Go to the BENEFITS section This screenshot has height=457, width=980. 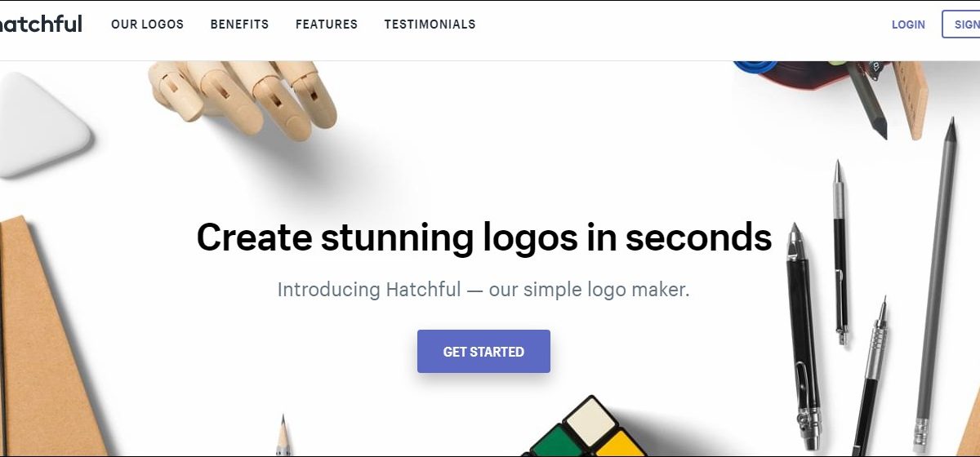click(x=239, y=24)
